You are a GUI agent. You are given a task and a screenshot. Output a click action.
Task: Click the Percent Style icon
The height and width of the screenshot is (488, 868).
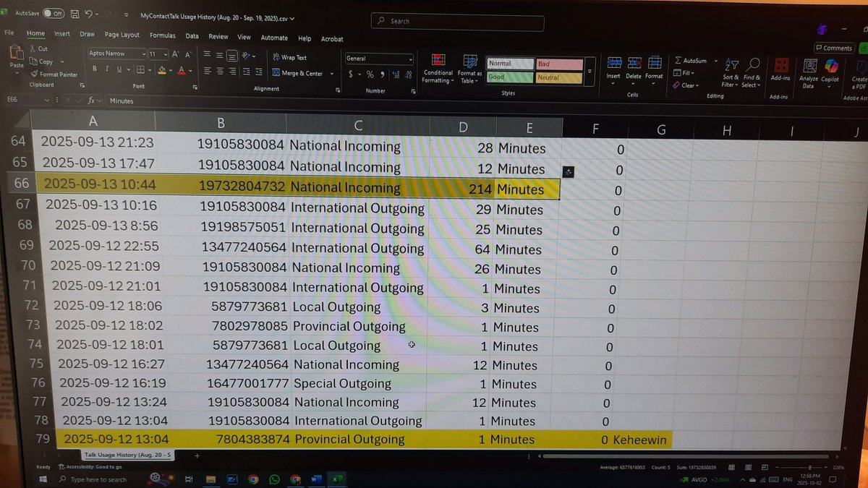click(370, 74)
